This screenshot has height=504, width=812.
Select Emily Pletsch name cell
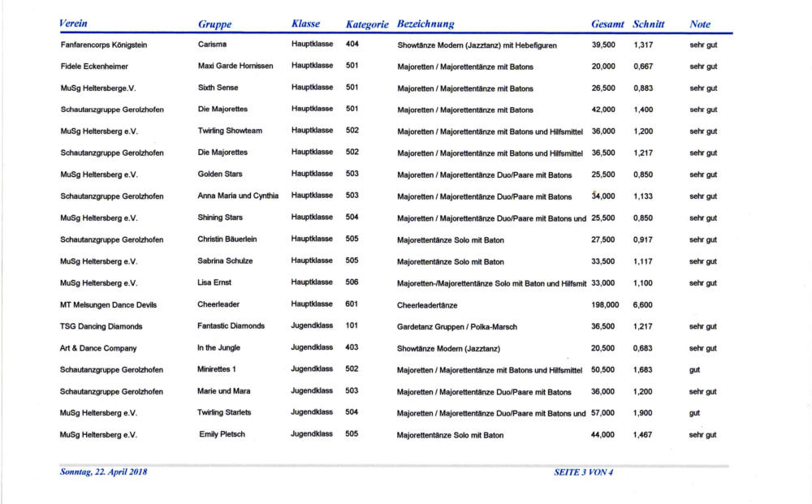(222, 434)
